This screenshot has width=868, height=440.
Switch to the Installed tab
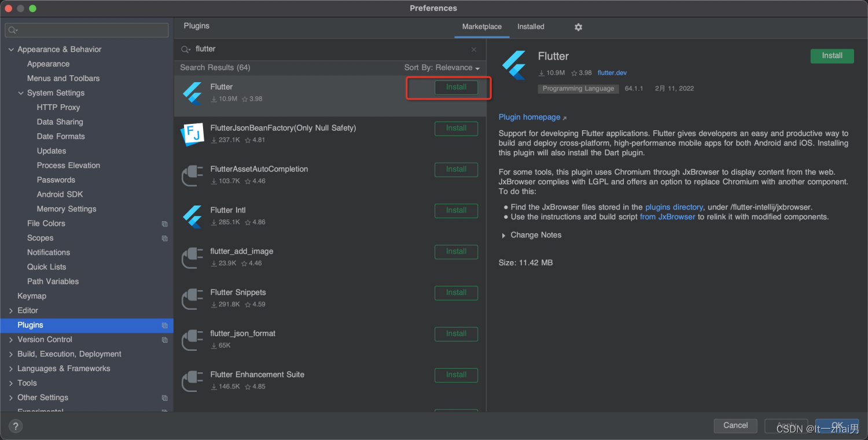(x=531, y=27)
